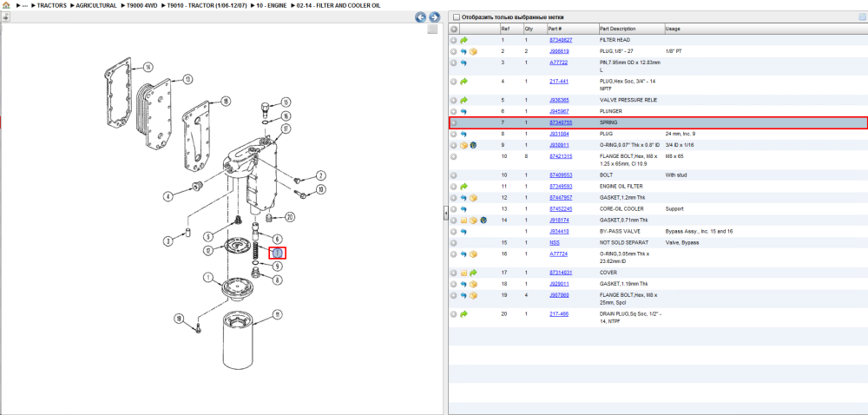
Task: Click the package icon in GASKET 1.2mm row
Action: pyautogui.click(x=473, y=198)
